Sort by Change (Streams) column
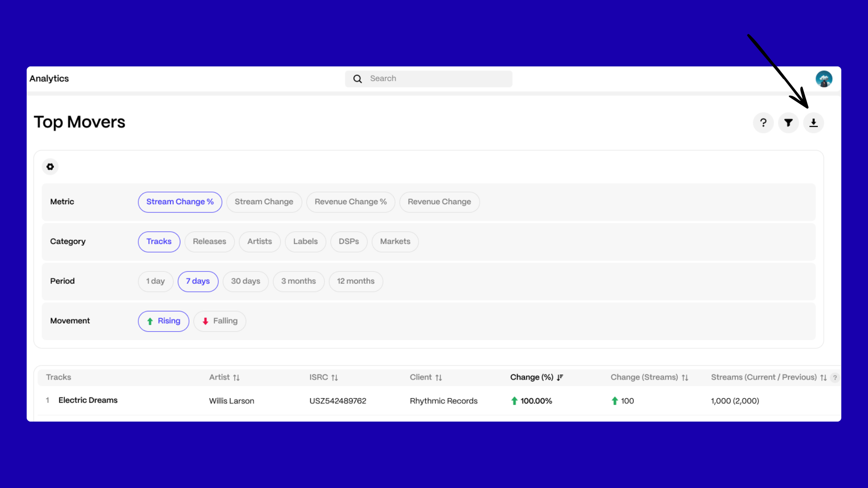 tap(685, 378)
